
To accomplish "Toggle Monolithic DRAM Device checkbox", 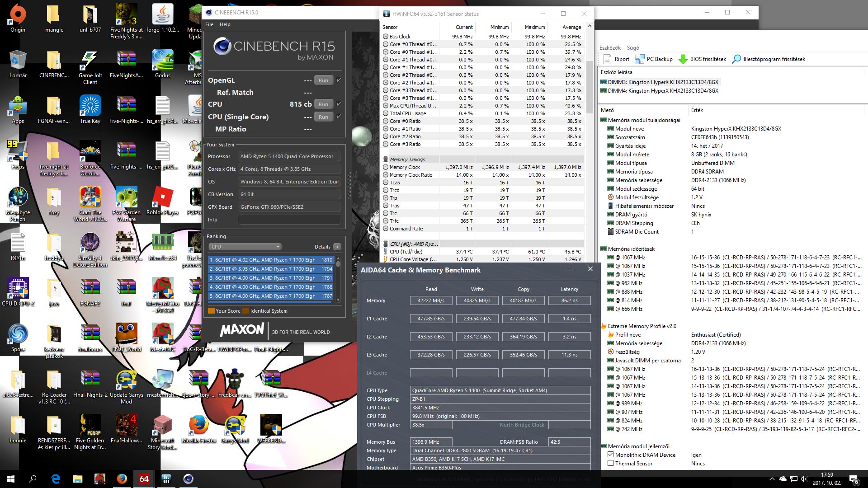I will (610, 455).
